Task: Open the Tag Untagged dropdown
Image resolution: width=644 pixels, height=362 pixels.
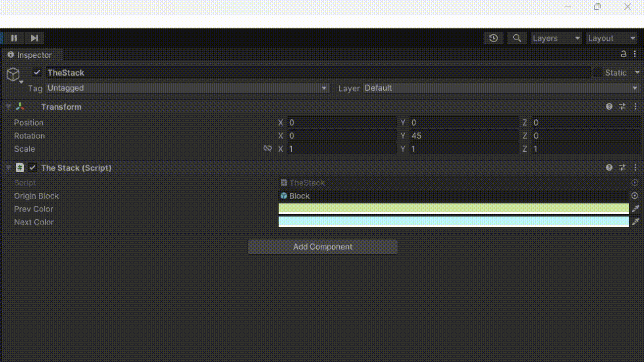Action: pyautogui.click(x=187, y=88)
